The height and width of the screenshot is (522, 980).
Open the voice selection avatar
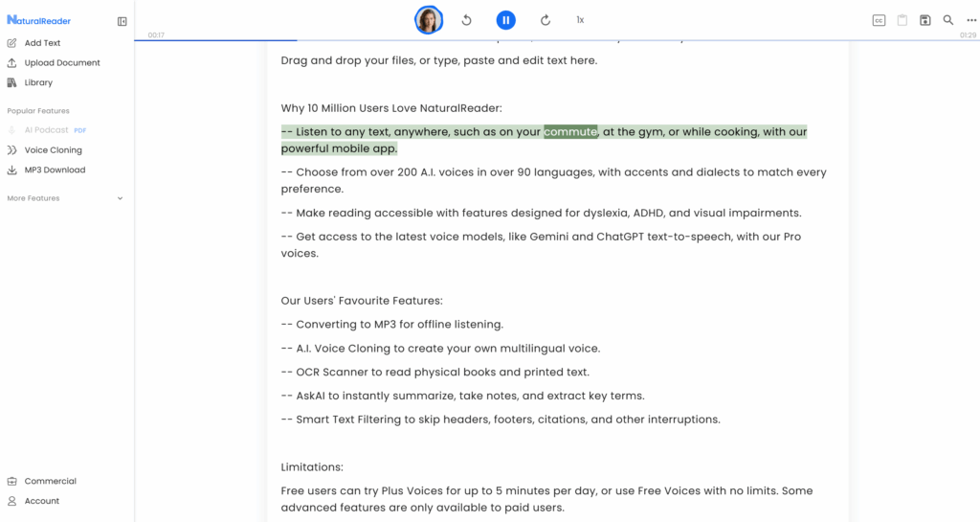click(x=429, y=20)
